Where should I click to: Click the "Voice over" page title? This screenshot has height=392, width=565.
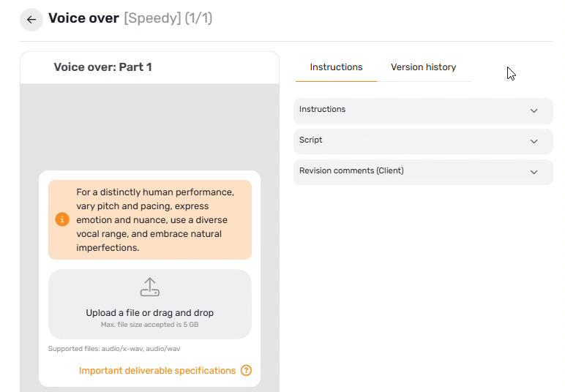click(83, 18)
